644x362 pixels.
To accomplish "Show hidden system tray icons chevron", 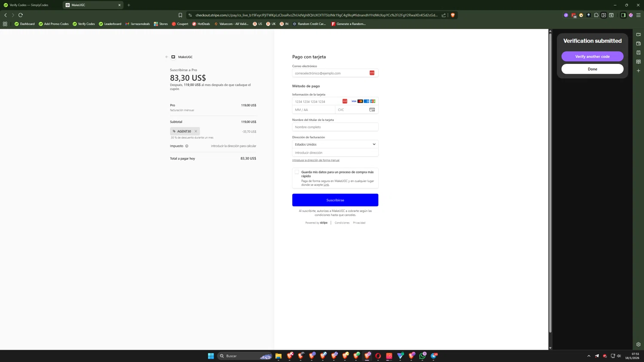I will (589, 356).
